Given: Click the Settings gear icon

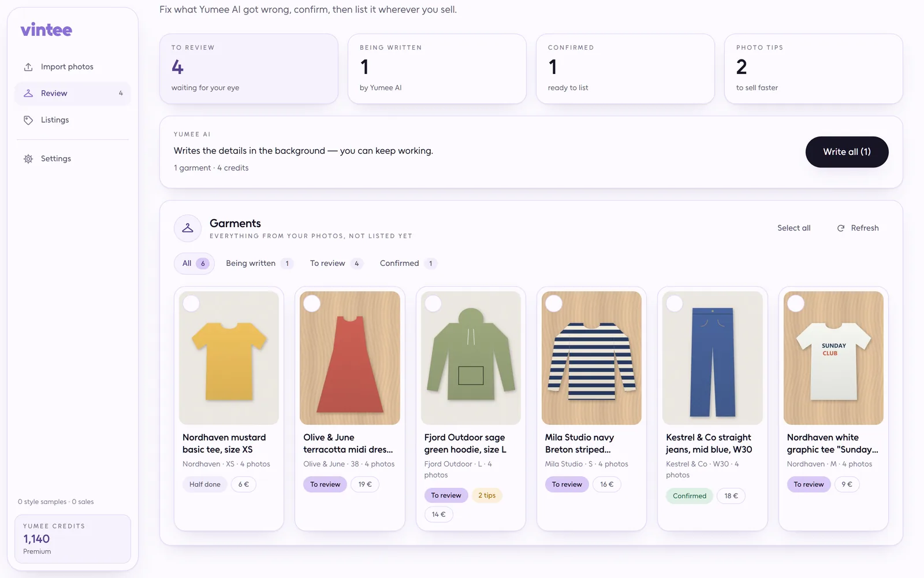Looking at the screenshot, I should click(28, 159).
